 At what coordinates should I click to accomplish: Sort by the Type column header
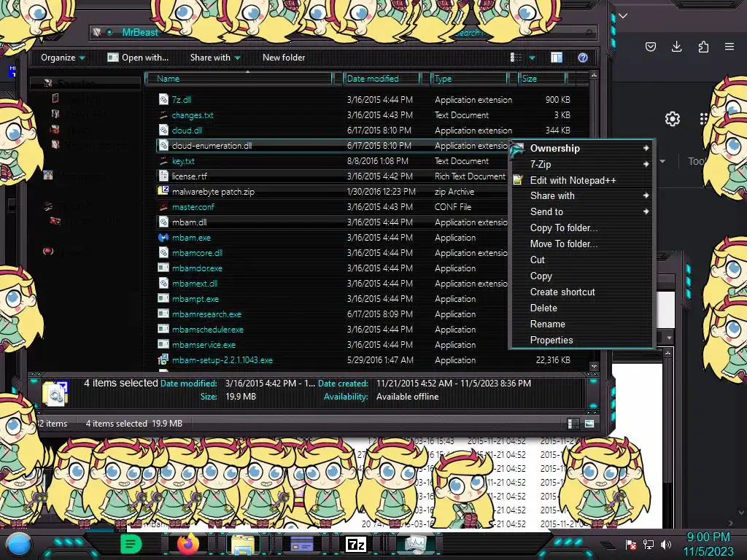pyautogui.click(x=470, y=79)
